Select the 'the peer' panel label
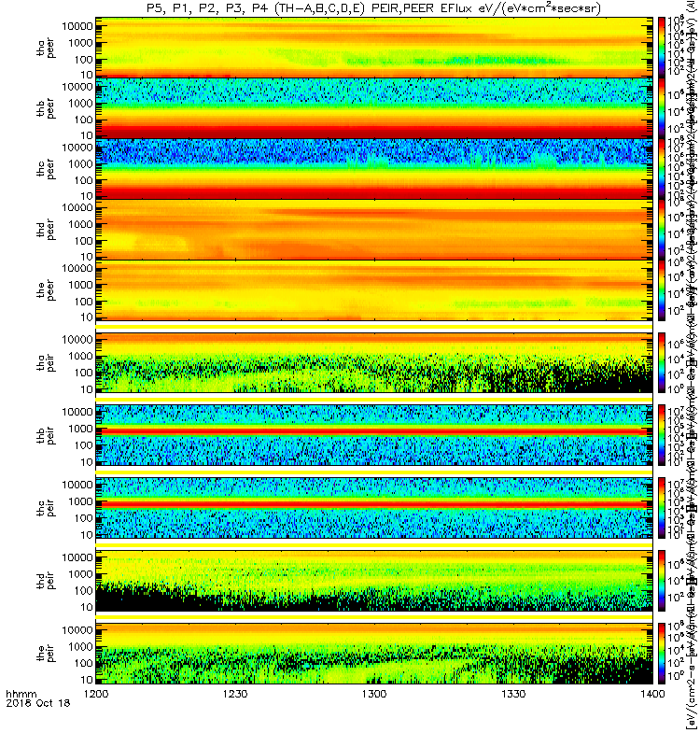This screenshot has width=700, height=747. point(46,290)
